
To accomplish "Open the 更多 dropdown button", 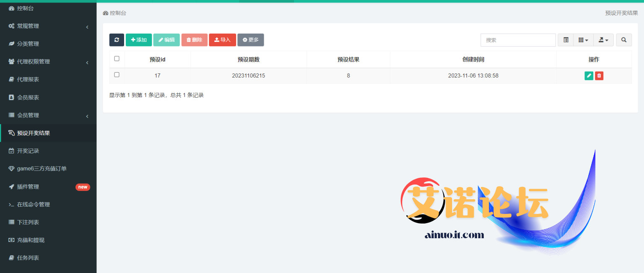I will [x=251, y=40].
